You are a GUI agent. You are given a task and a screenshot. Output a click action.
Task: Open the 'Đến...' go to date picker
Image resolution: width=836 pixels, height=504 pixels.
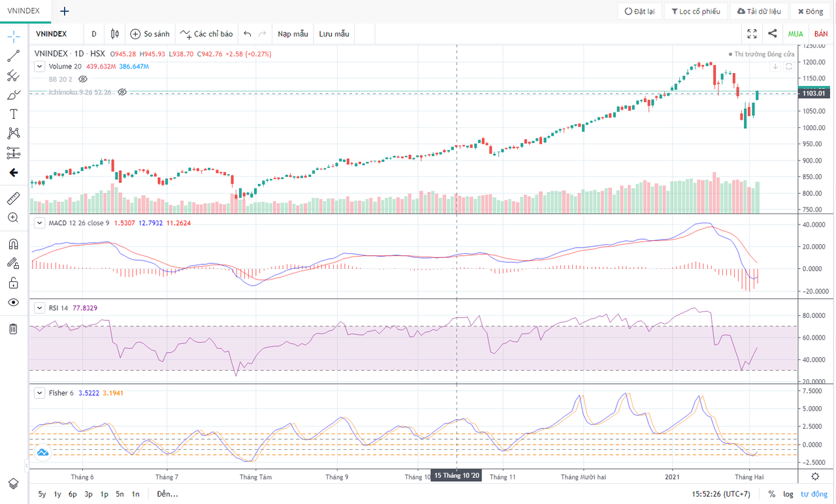(x=167, y=494)
